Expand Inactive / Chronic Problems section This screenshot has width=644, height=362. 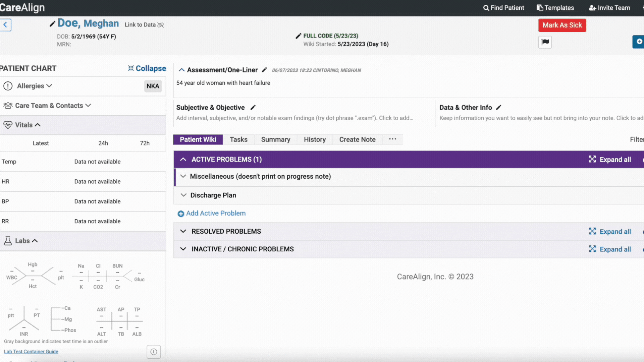coord(183,249)
